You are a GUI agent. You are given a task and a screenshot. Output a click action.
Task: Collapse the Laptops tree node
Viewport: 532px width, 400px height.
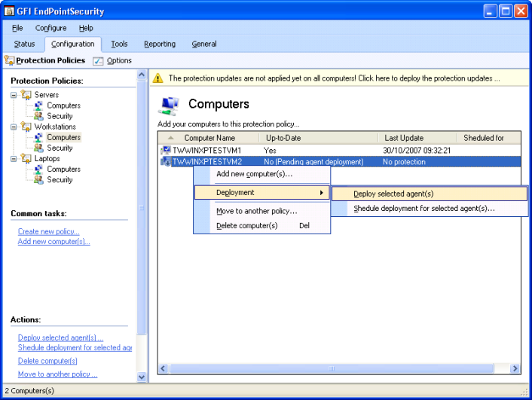tap(14, 159)
